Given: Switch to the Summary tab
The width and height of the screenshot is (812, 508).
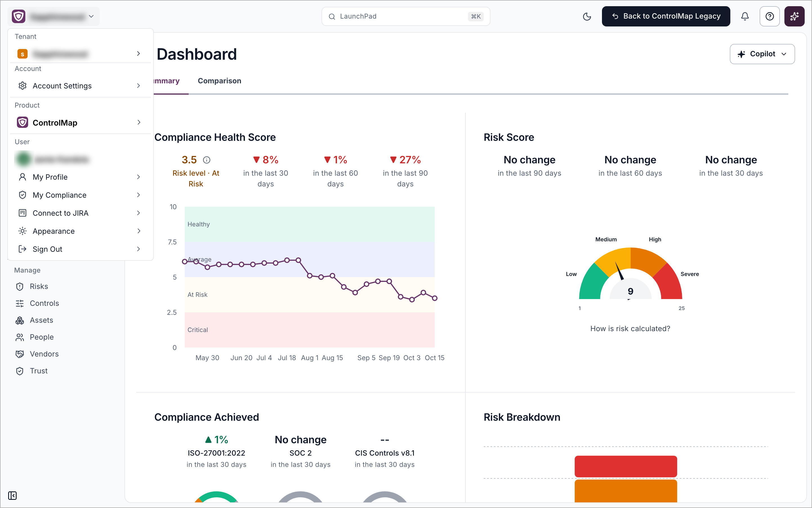Looking at the screenshot, I should 167,81.
